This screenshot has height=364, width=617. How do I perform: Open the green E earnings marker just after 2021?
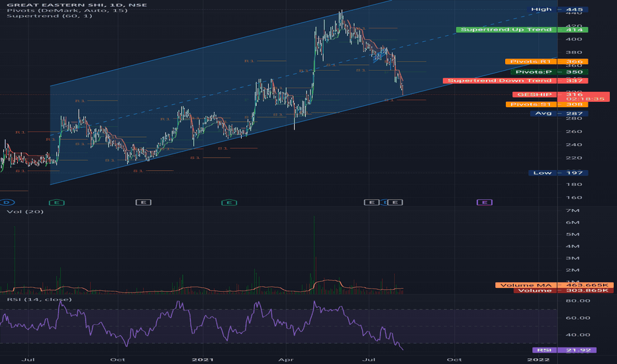[x=229, y=203]
